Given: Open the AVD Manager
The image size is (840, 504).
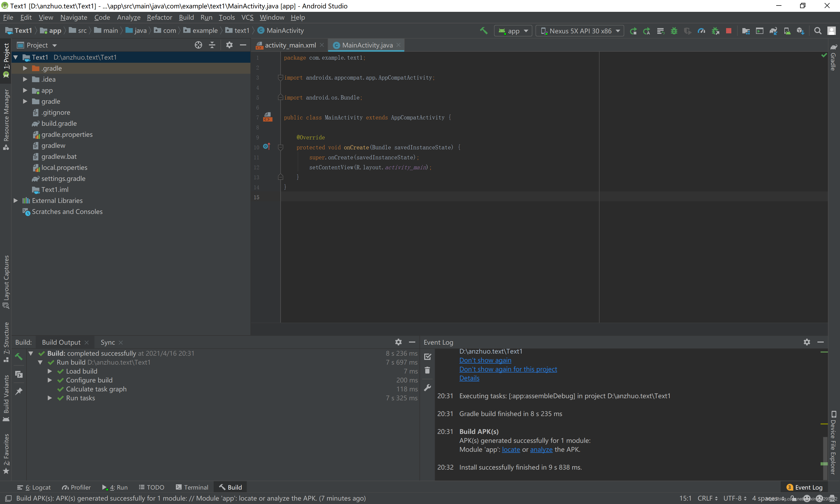Looking at the screenshot, I should tap(787, 31).
